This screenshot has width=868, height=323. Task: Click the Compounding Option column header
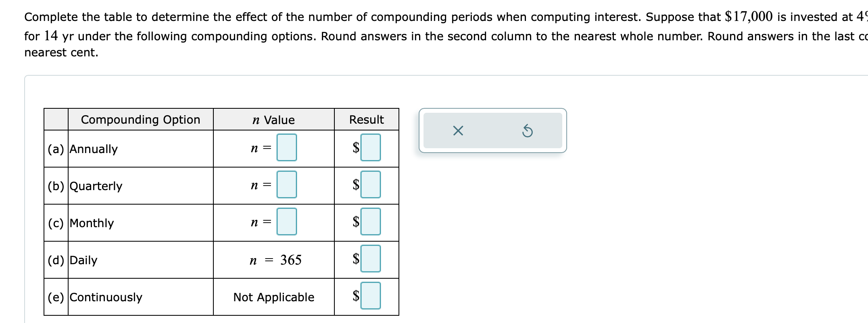pos(141,119)
